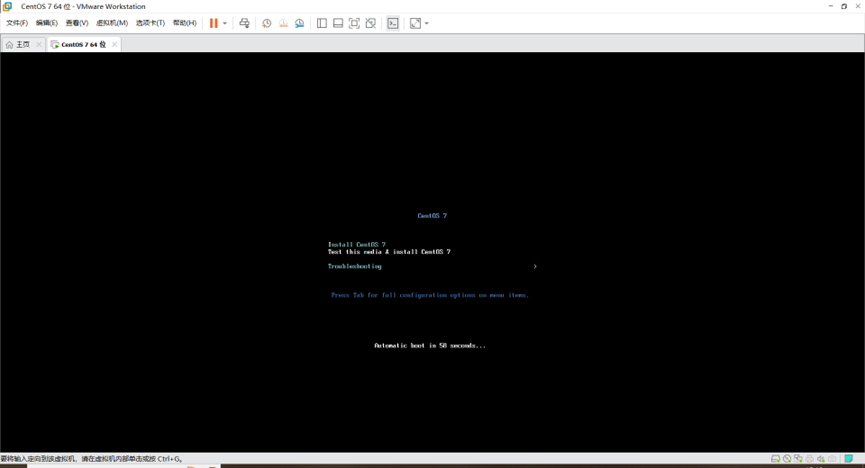The width and height of the screenshot is (865, 468).
Task: Toggle the console view icon
Action: (x=393, y=23)
